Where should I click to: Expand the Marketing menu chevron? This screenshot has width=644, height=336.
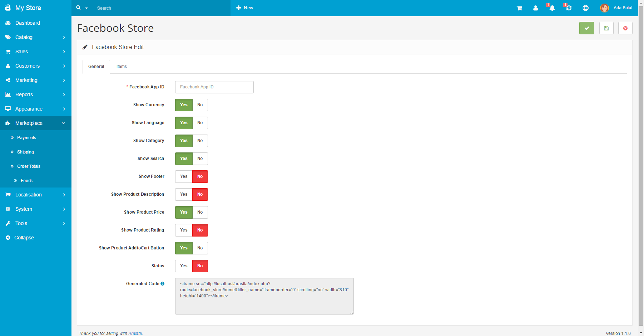[x=64, y=80]
